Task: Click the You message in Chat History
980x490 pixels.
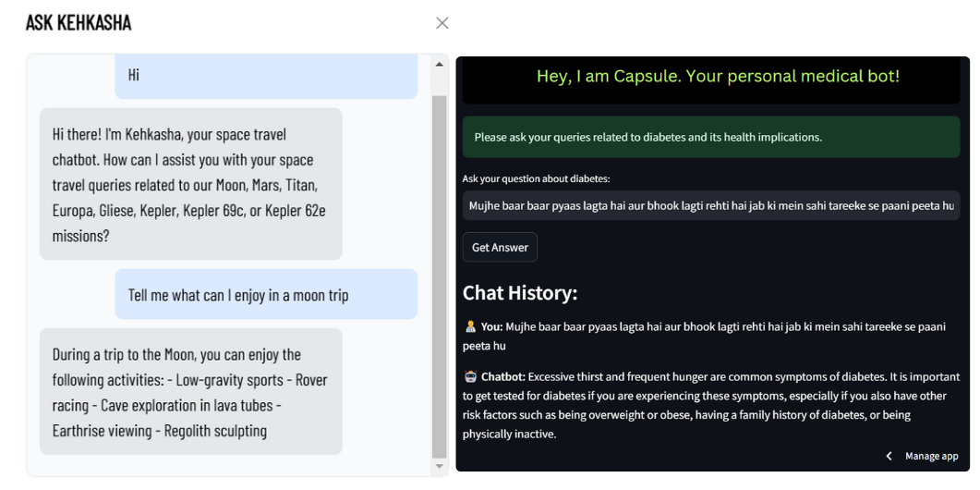Action: (705, 336)
